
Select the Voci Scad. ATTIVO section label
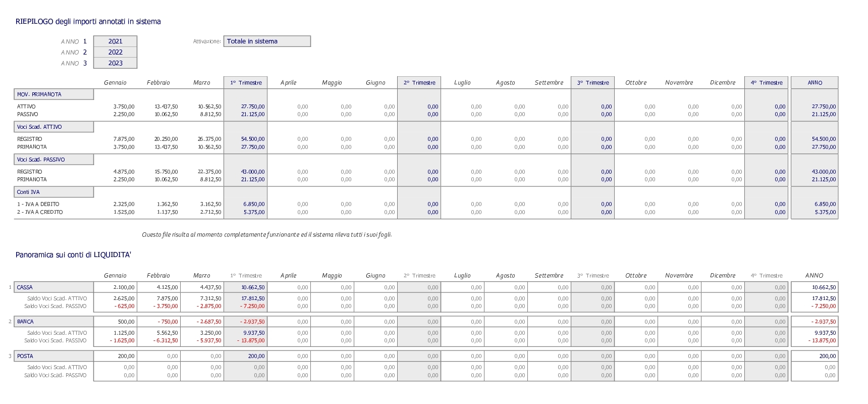click(54, 127)
